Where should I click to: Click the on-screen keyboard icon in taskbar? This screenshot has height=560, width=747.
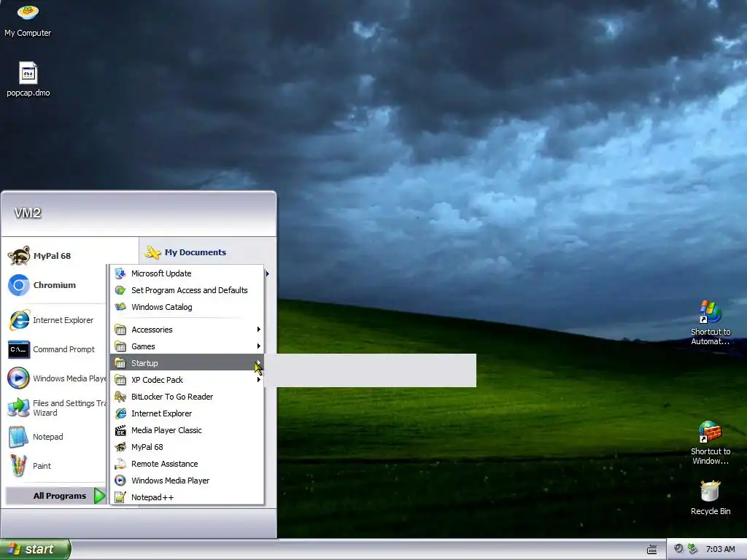(651, 550)
